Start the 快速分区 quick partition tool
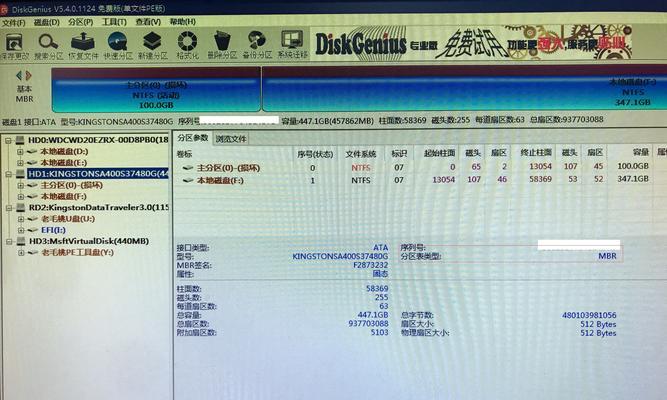Viewport: 667px width, 400px height. tap(118, 46)
